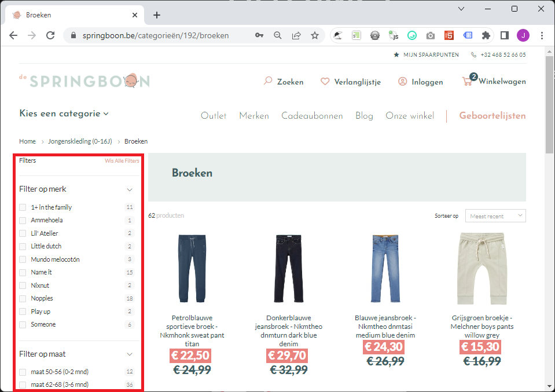Go to the Home breadcrumb
555x392 pixels.
(27, 141)
